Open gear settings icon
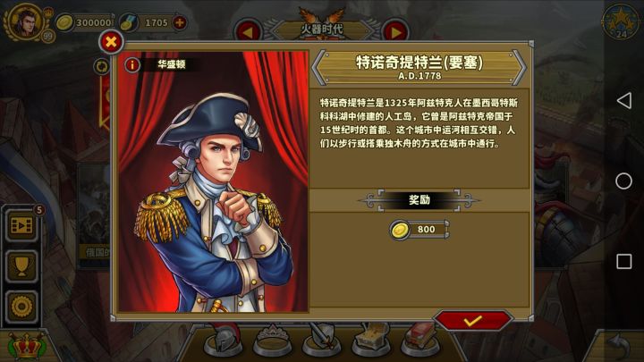 [21, 307]
